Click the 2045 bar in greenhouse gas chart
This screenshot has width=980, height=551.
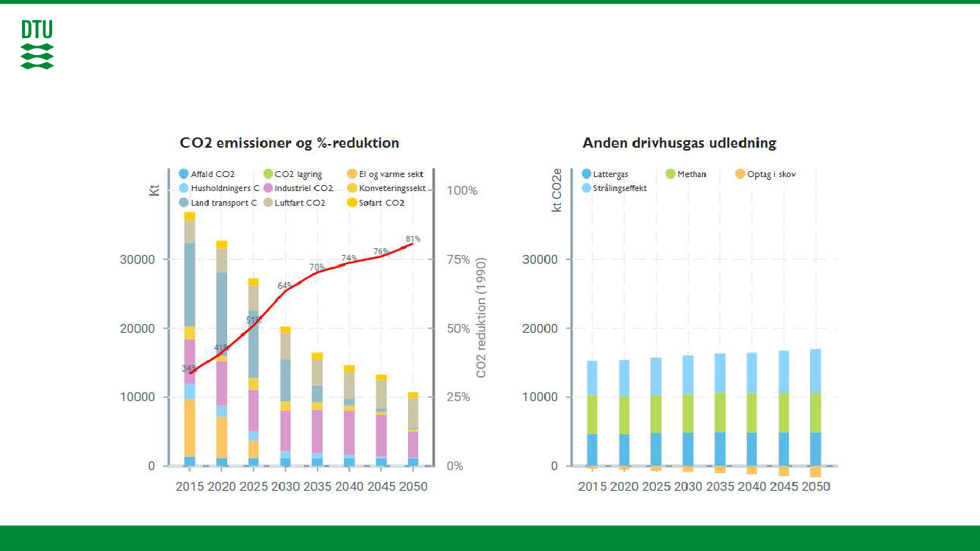click(x=784, y=414)
